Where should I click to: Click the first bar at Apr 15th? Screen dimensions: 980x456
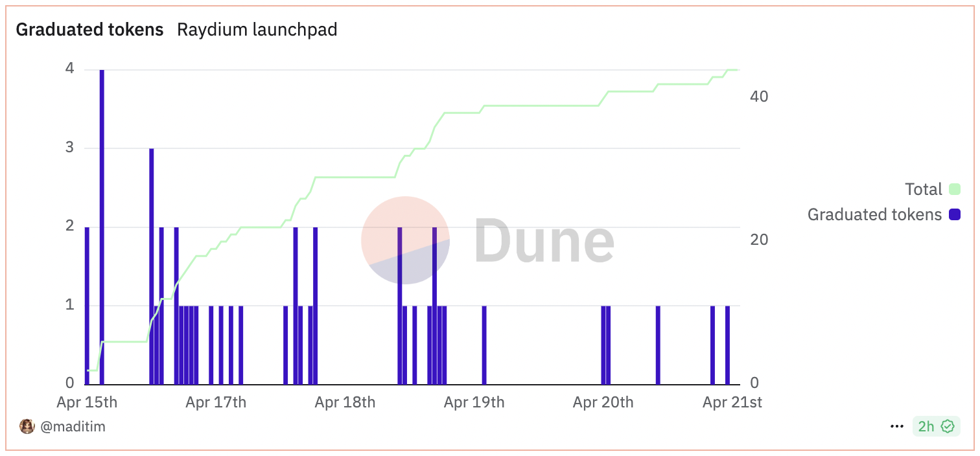[87, 306]
